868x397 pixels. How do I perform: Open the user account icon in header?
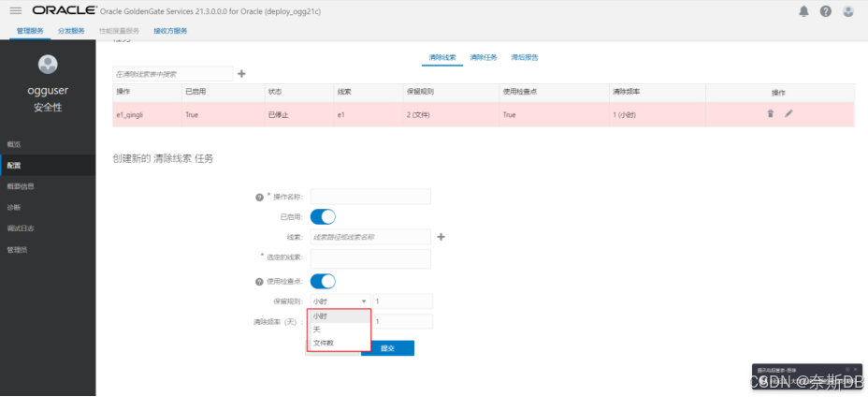coord(848,11)
